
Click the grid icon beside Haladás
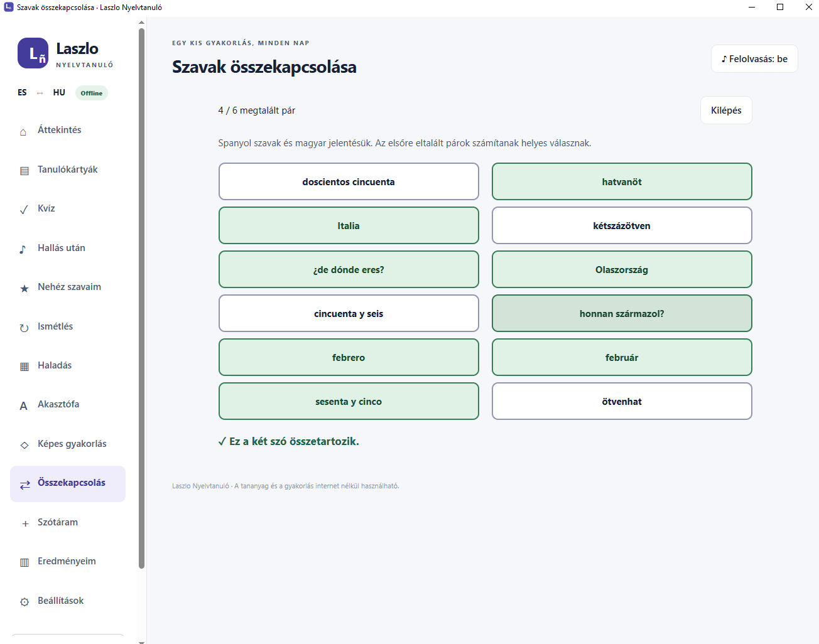pyautogui.click(x=24, y=367)
